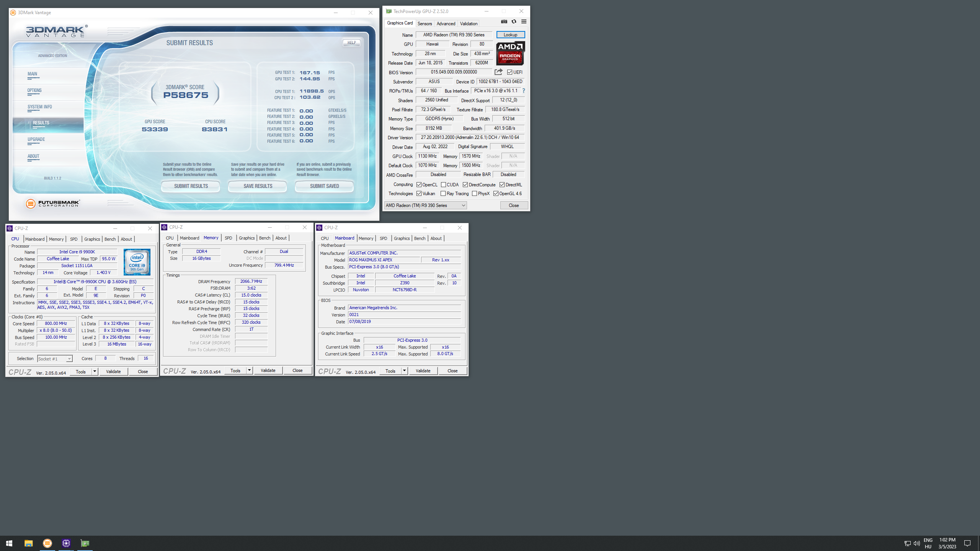Toggle the DirectCompute checkbox
This screenshot has width=980, height=551.
(x=465, y=185)
